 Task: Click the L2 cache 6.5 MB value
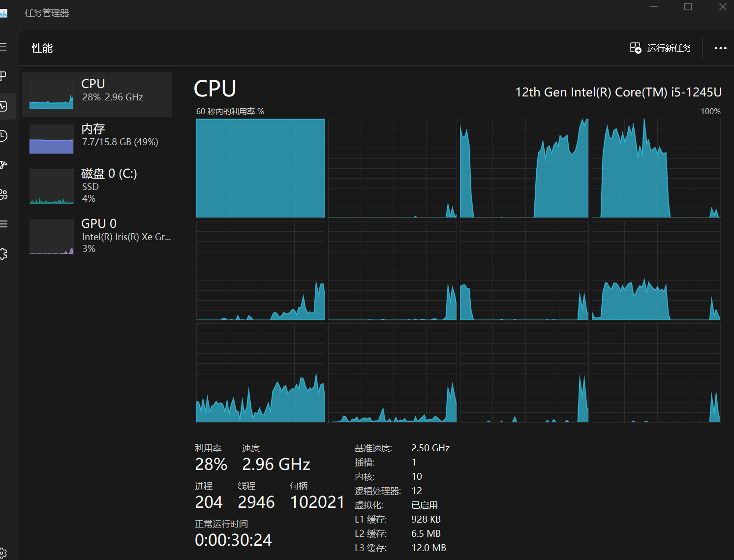426,533
